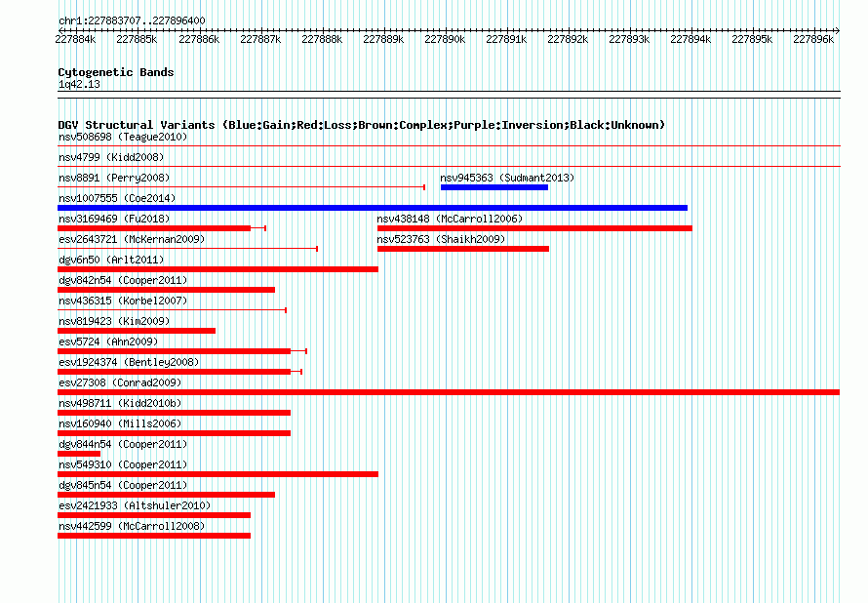
Task: Click esv1924374 (Bentley2008) label
Action: (x=129, y=362)
